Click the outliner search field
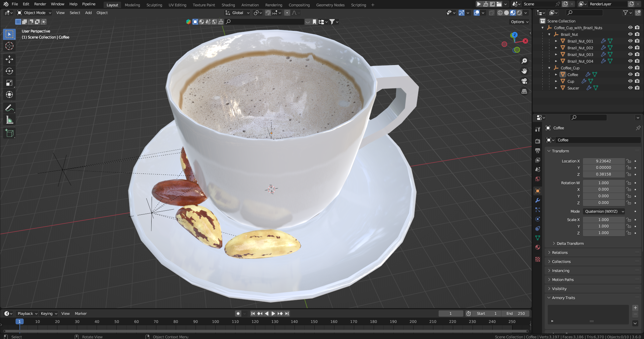 pyautogui.click(x=584, y=13)
